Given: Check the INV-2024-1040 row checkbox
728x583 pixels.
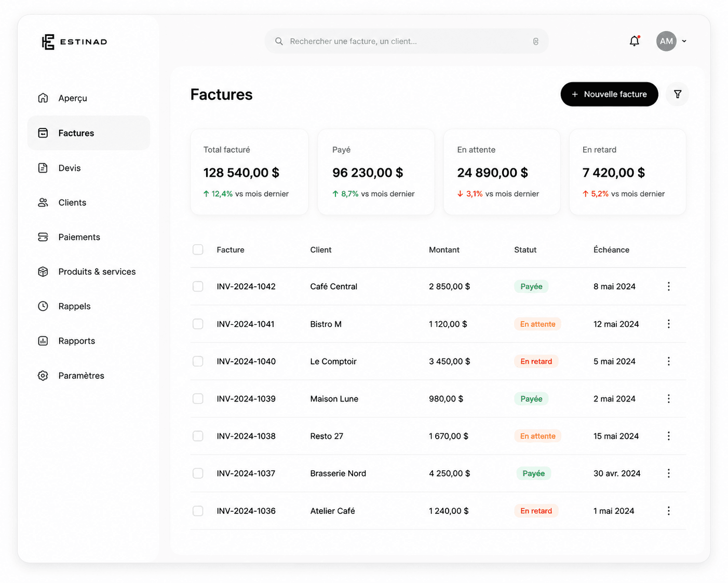Looking at the screenshot, I should 198,361.
